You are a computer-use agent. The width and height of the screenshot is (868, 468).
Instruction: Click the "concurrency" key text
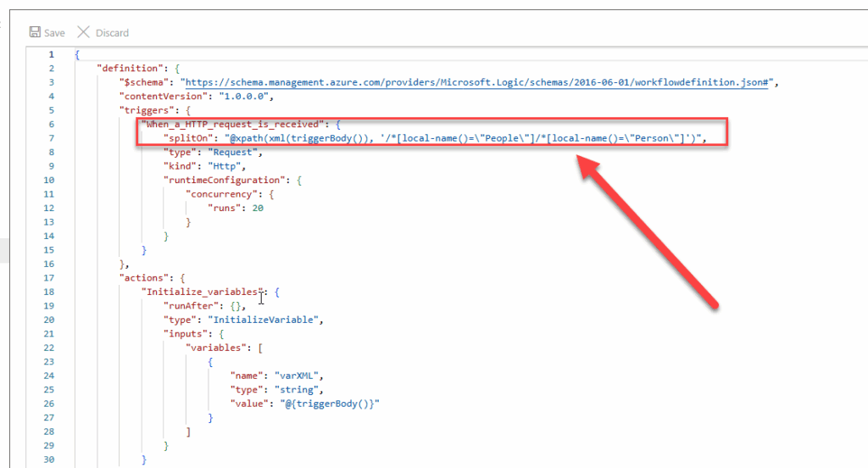tap(221, 194)
